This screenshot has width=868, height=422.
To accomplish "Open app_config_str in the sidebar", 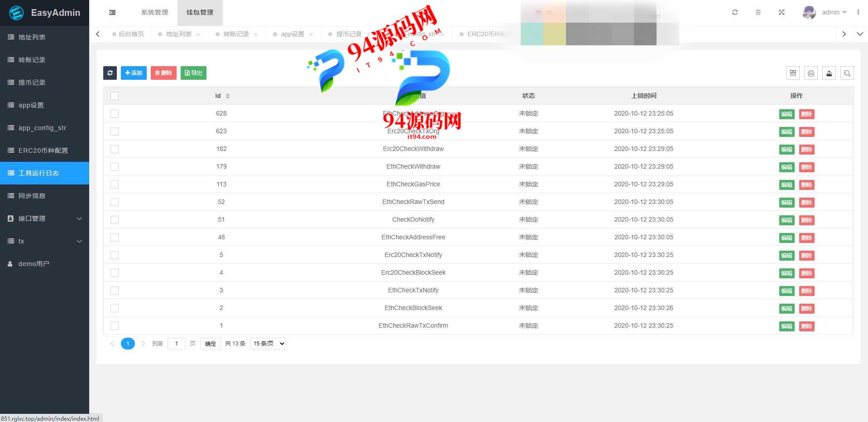I will pyautogui.click(x=44, y=128).
